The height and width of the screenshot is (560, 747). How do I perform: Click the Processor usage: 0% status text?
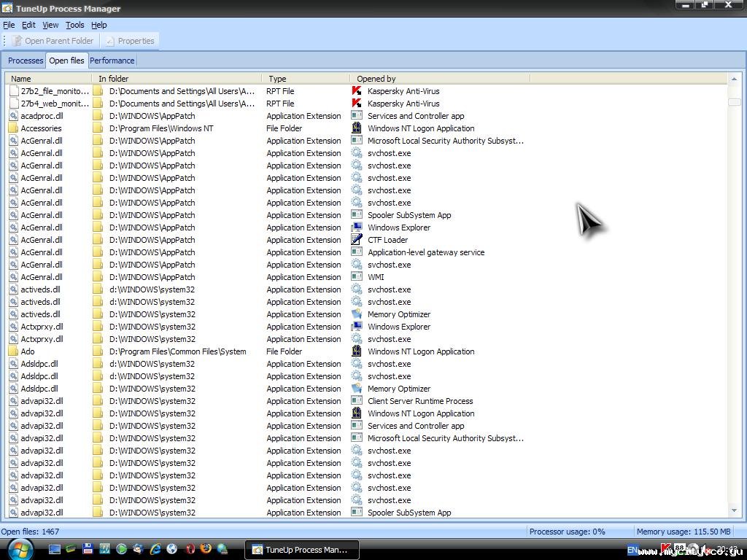(x=568, y=532)
